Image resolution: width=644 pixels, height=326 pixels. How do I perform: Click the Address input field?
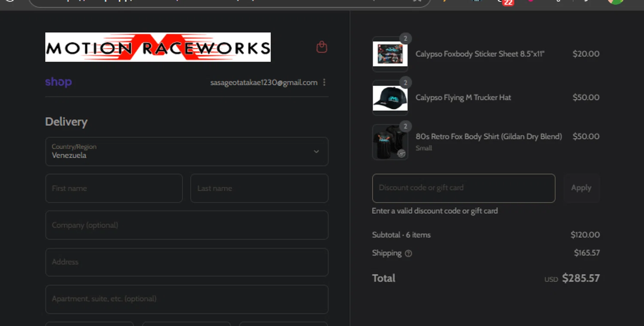coord(187,262)
